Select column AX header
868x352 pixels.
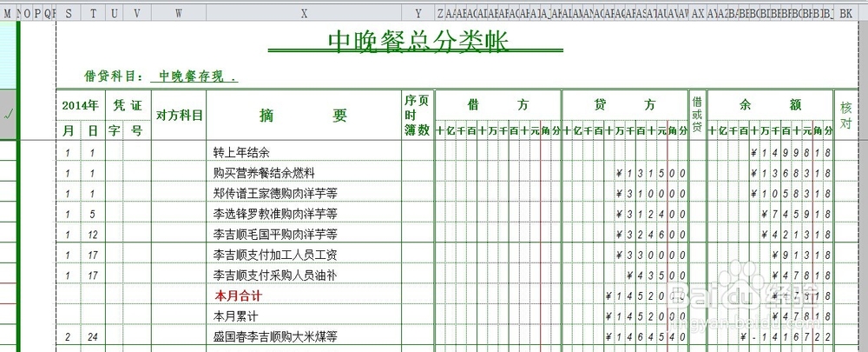[x=698, y=14]
